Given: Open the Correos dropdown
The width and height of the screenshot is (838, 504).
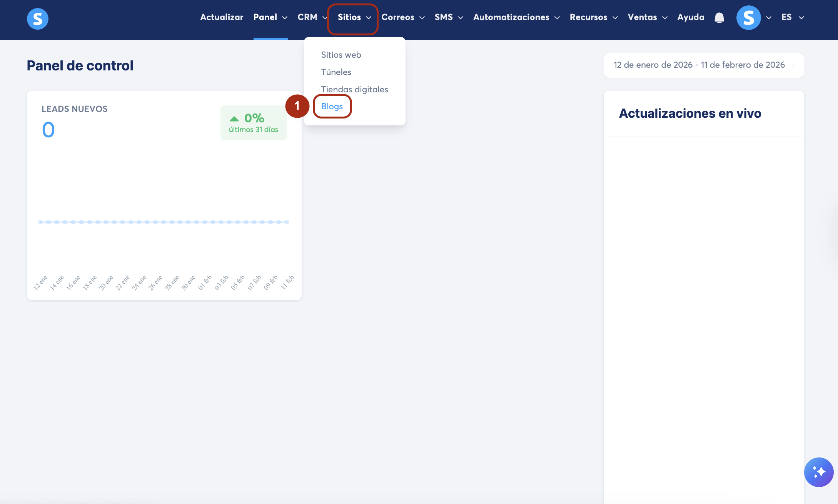Looking at the screenshot, I should pyautogui.click(x=403, y=17).
